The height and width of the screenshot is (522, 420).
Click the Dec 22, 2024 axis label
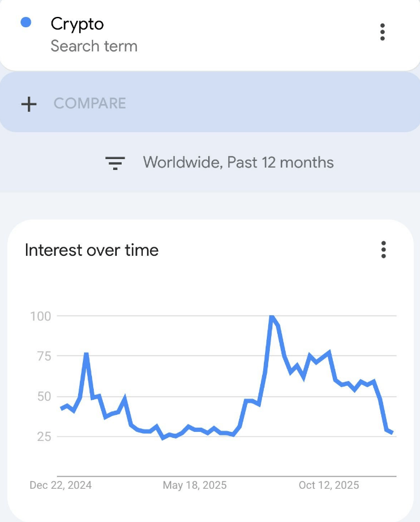click(x=60, y=484)
